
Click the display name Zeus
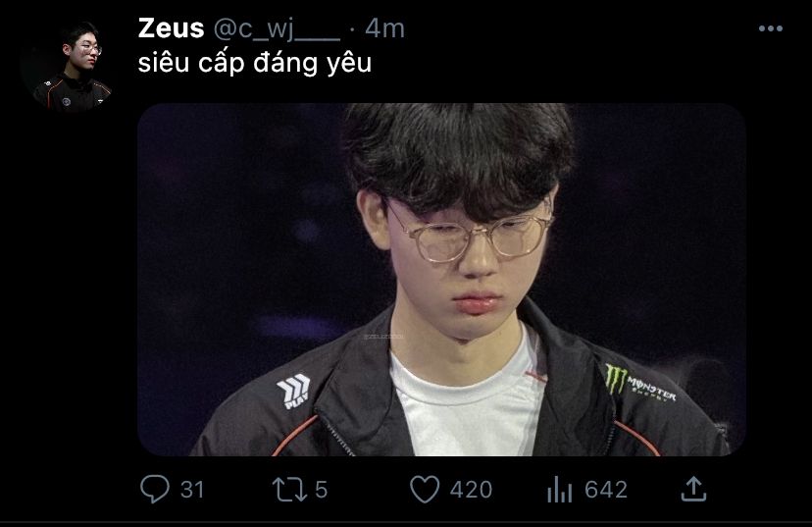[171, 28]
